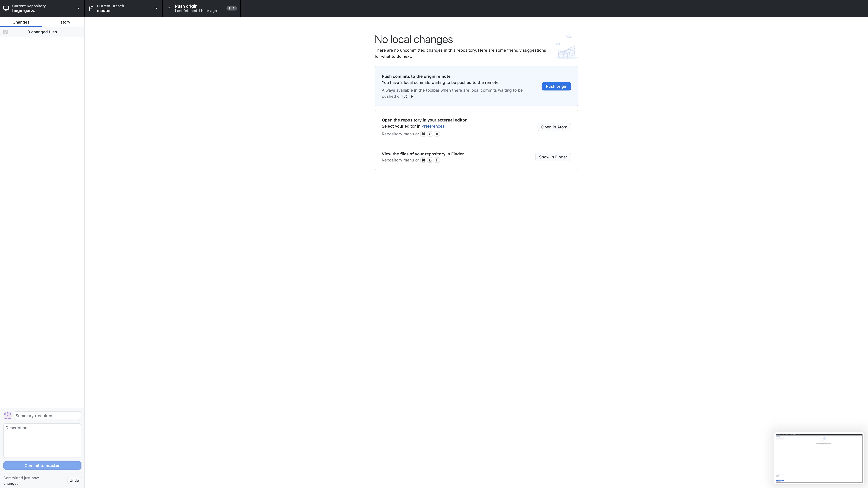Expand the Current Branch dropdown arrow

[156, 8]
